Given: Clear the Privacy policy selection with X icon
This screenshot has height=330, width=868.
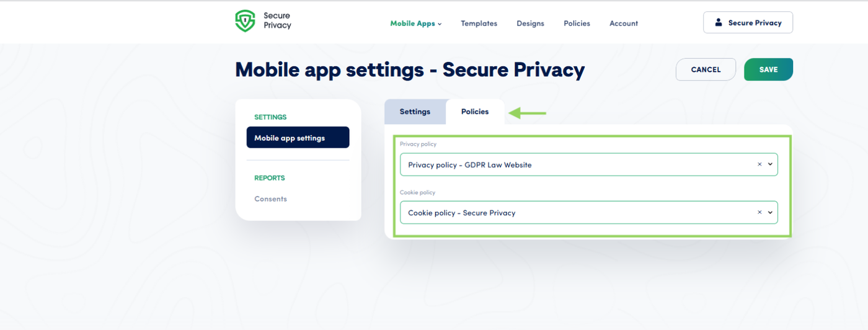Looking at the screenshot, I should tap(759, 164).
